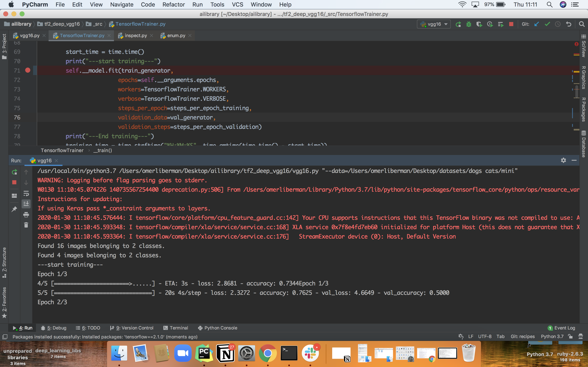The width and height of the screenshot is (588, 367).
Task: Open the VCS menu
Action: pyautogui.click(x=237, y=4)
